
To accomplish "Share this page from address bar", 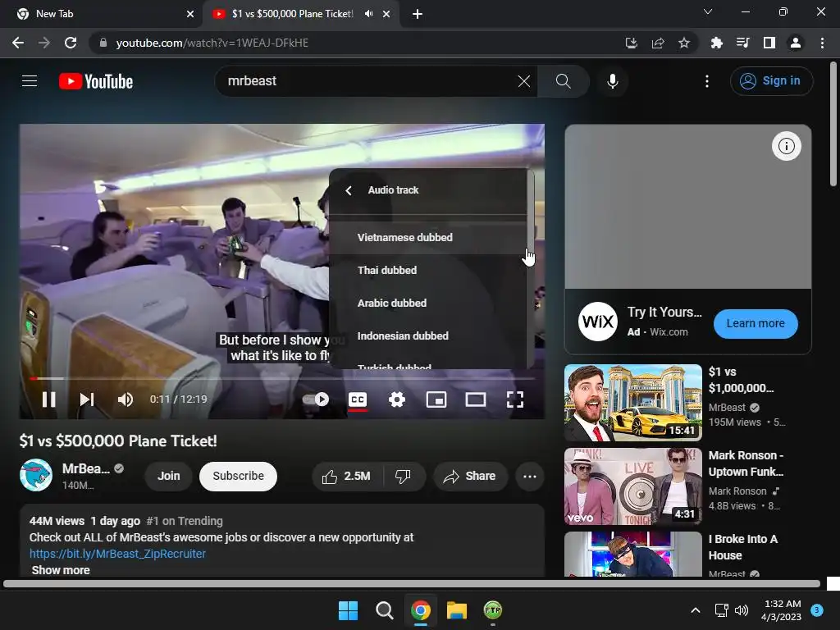I will [658, 43].
